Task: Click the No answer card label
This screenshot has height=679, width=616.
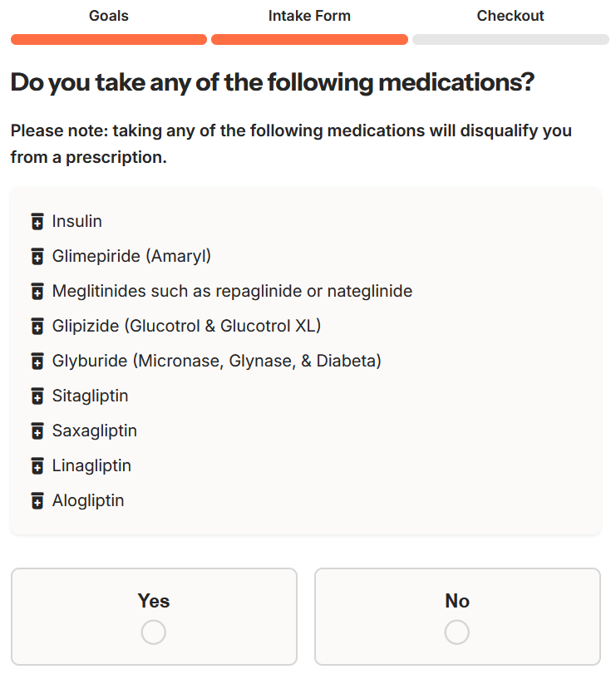Action: click(x=457, y=601)
